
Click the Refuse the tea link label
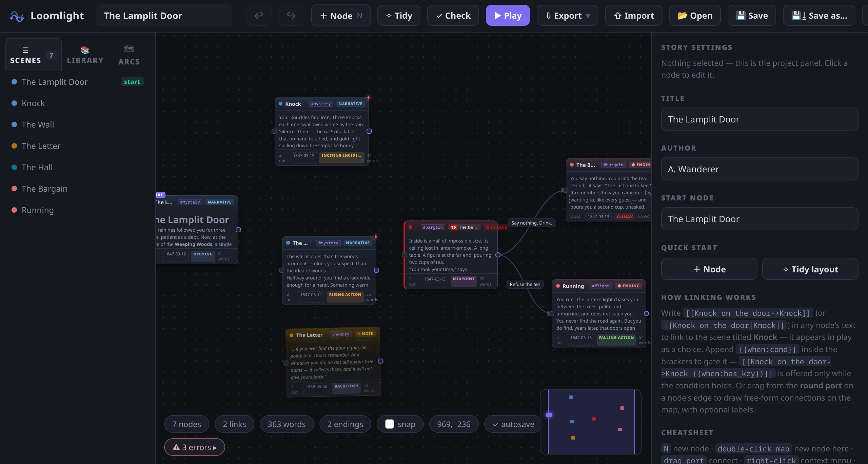click(x=525, y=284)
